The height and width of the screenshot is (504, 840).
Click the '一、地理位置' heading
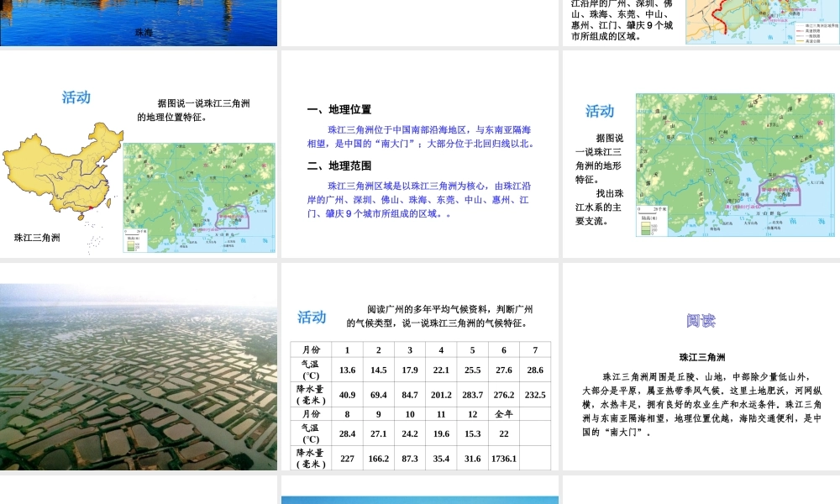click(x=339, y=110)
